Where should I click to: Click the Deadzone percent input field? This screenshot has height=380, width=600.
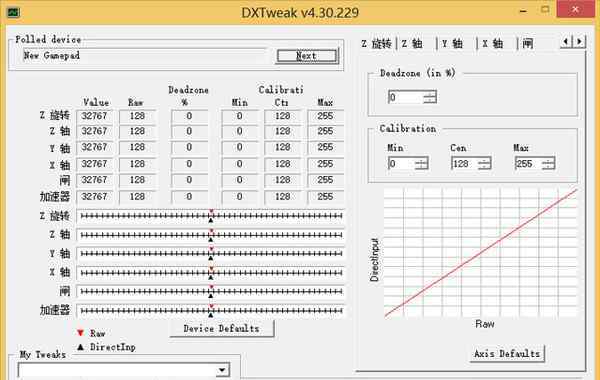[x=406, y=97]
